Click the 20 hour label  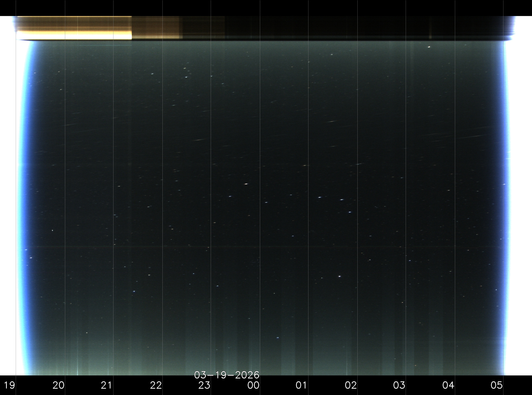(58, 385)
